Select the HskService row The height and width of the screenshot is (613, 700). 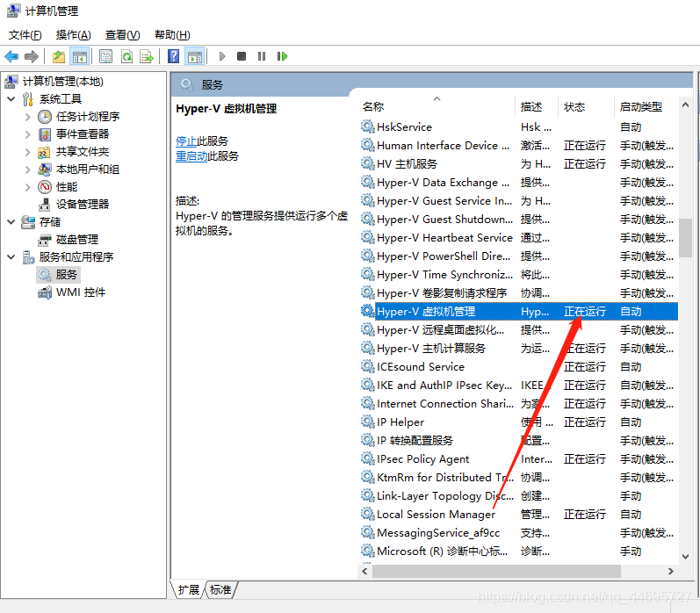(518, 127)
